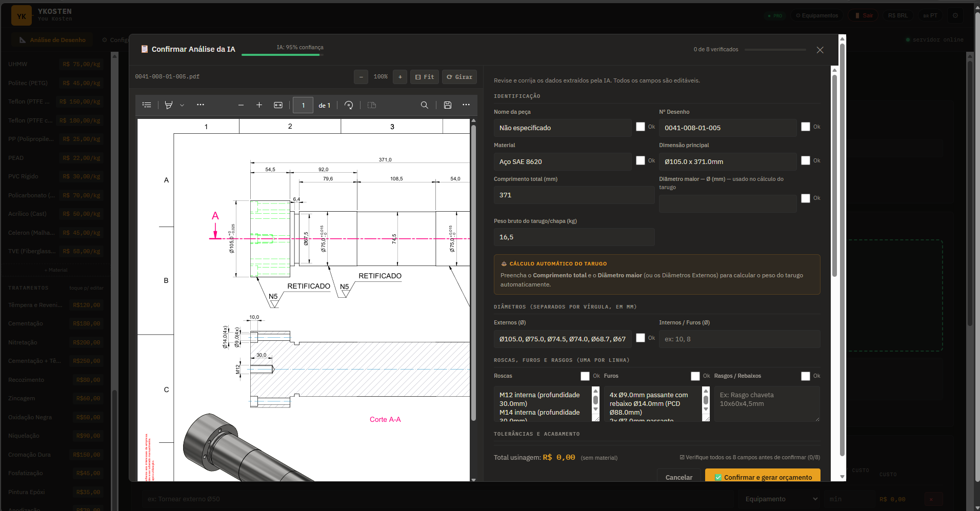The height and width of the screenshot is (511, 980).
Task: Select the PDF highlight drawing tool
Action: tap(169, 105)
